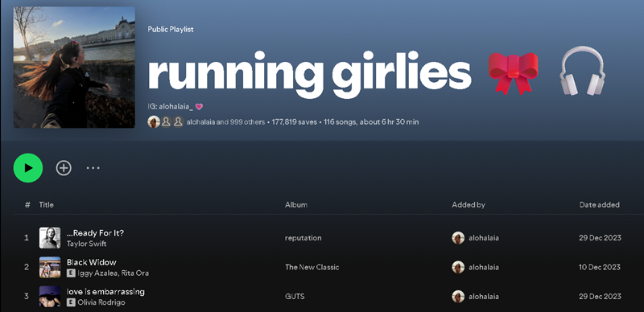Click 29 Dec 2023 date in Ready For It row
The height and width of the screenshot is (312, 644).
pyautogui.click(x=600, y=238)
